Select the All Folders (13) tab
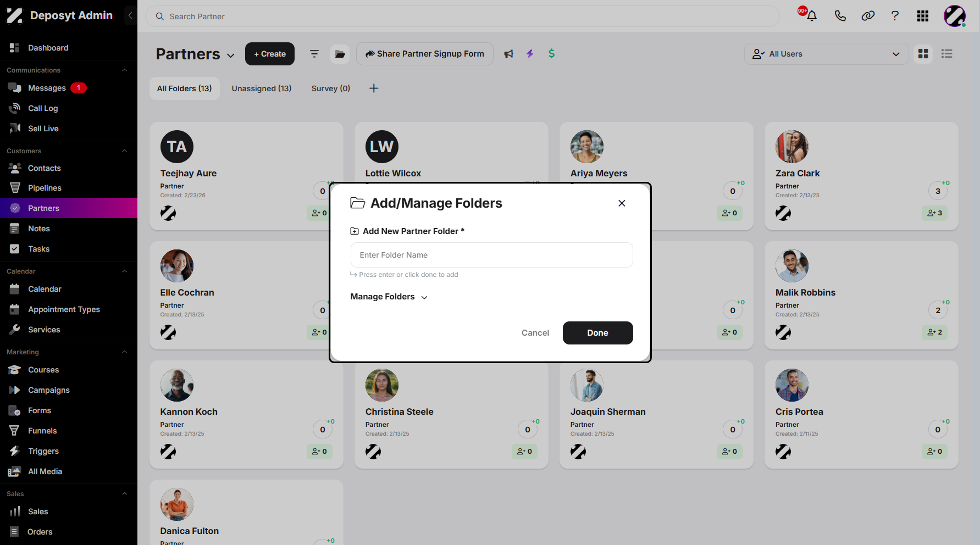Screen dimensions: 980x545 185,88
